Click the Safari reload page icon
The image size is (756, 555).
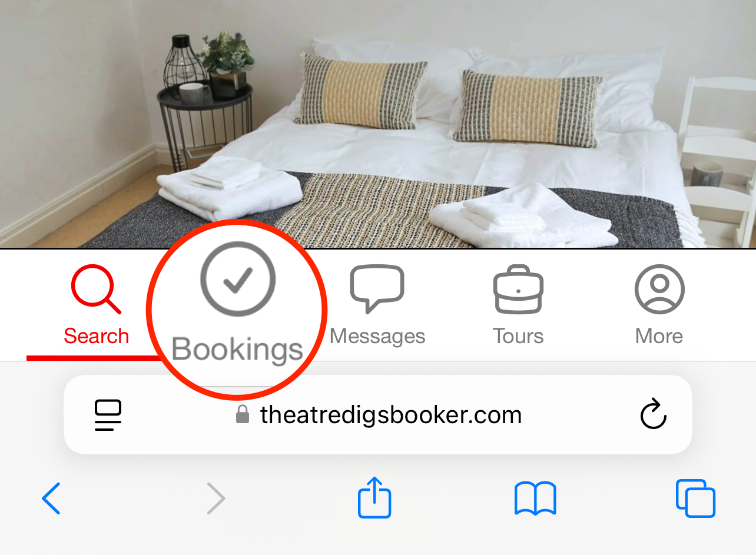[653, 414]
